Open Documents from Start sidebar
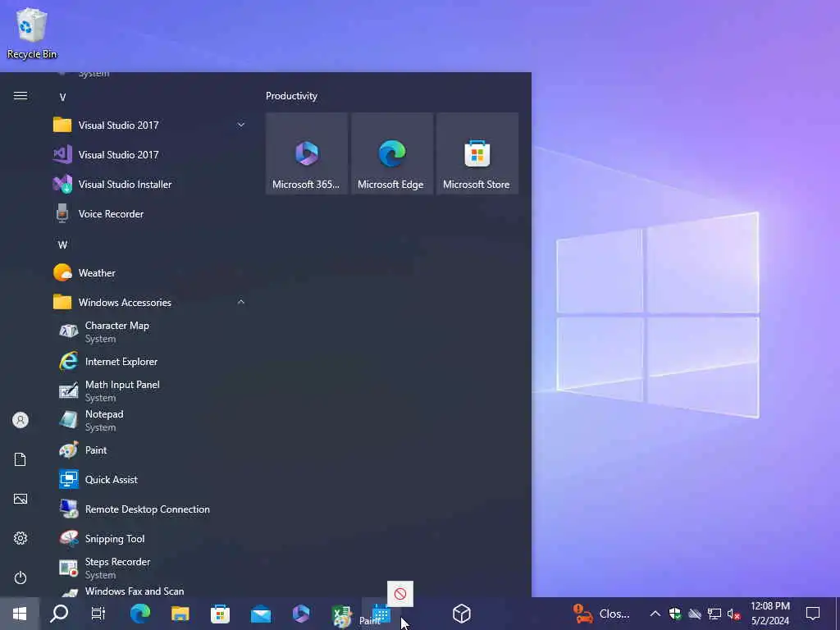Viewport: 840px width, 630px height. (x=21, y=459)
